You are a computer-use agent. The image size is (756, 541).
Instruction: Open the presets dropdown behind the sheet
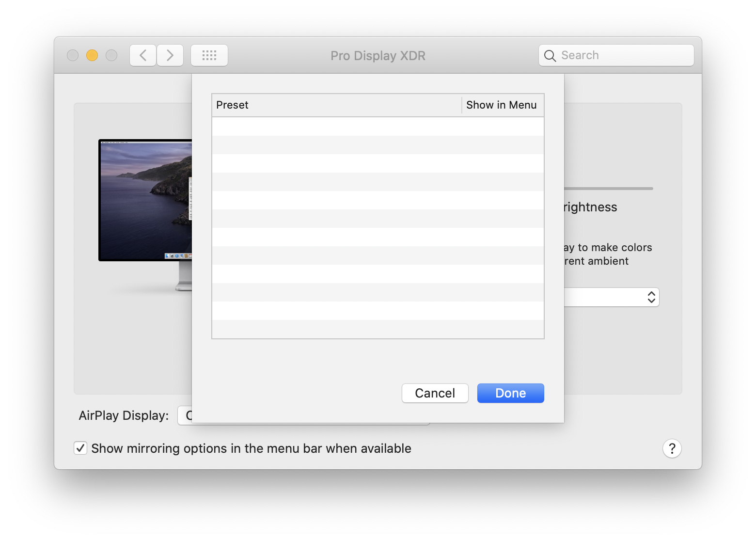pyautogui.click(x=612, y=297)
